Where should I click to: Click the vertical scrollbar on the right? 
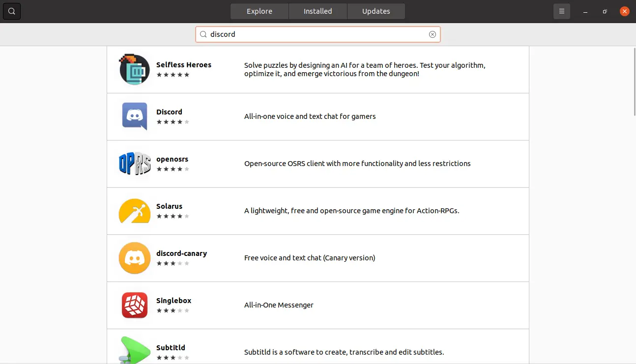pos(634,83)
